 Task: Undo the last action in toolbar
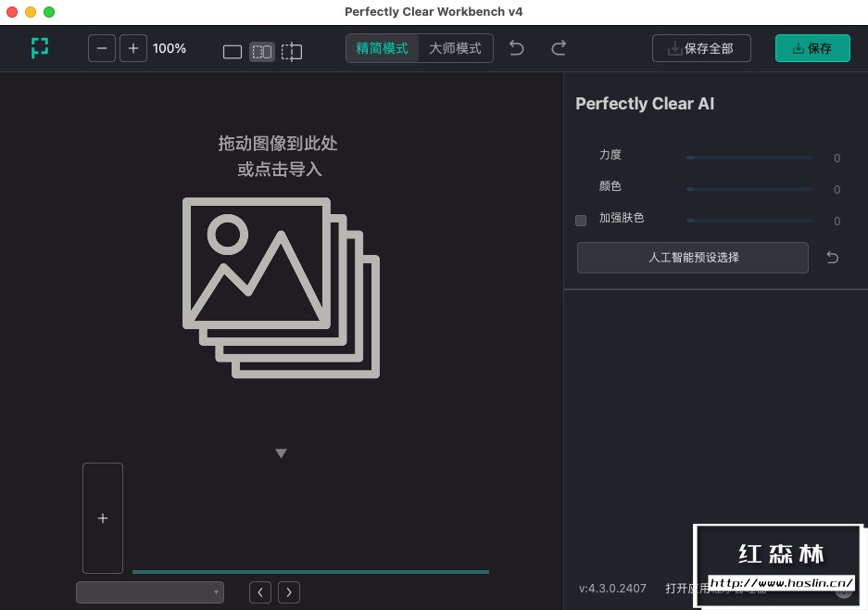click(x=517, y=48)
